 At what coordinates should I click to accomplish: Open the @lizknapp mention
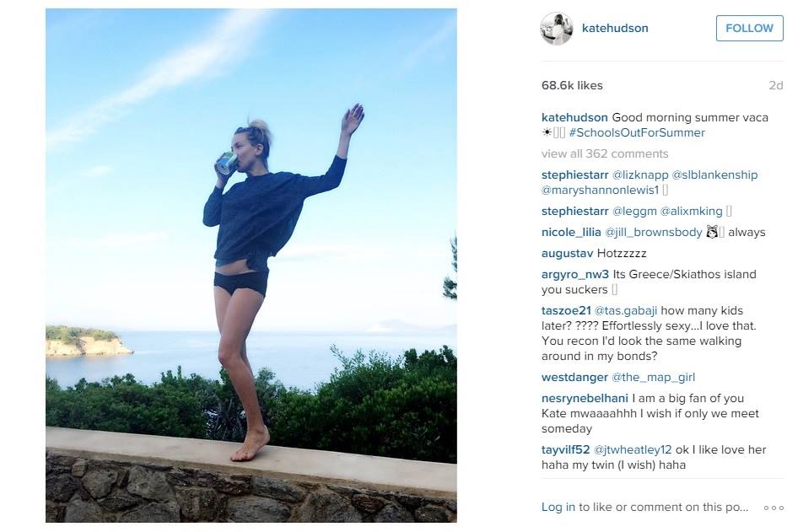[x=640, y=175]
